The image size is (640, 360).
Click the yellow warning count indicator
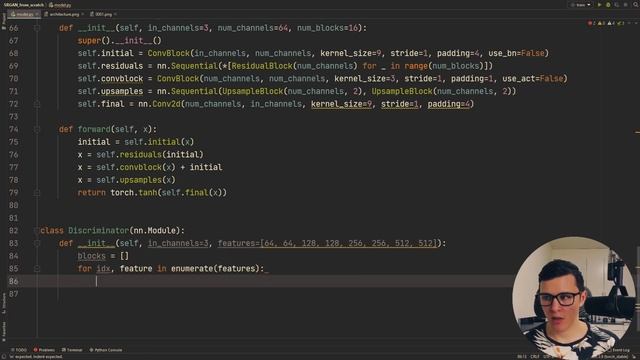coord(601,23)
